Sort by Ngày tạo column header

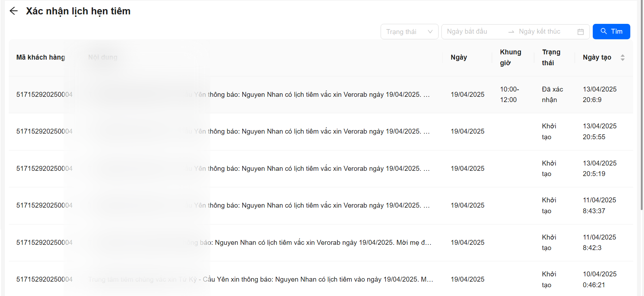pos(597,58)
